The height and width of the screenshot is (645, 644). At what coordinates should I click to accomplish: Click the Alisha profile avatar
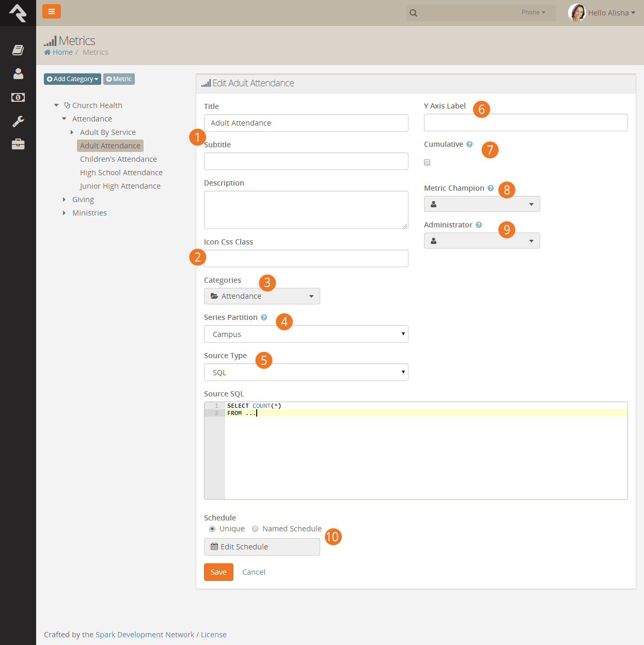pyautogui.click(x=577, y=12)
